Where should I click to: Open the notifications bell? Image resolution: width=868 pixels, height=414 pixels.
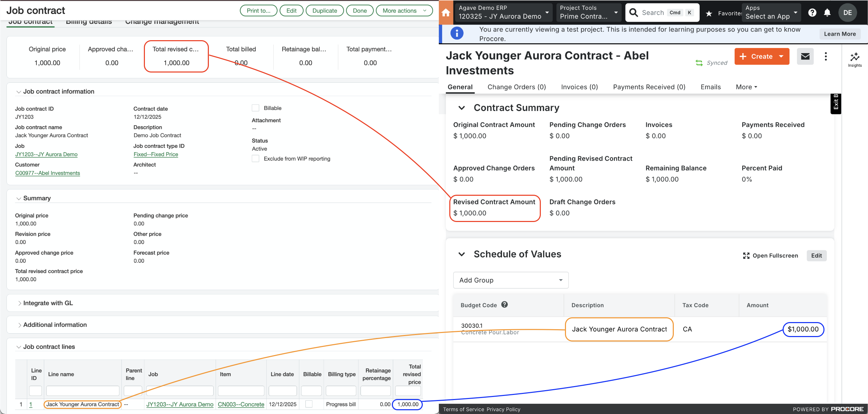[828, 13]
